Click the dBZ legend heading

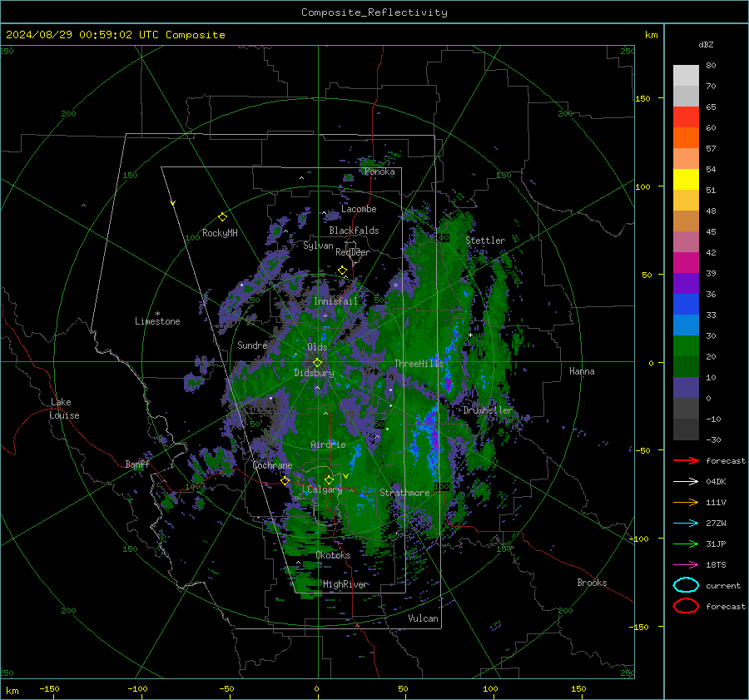(706, 45)
